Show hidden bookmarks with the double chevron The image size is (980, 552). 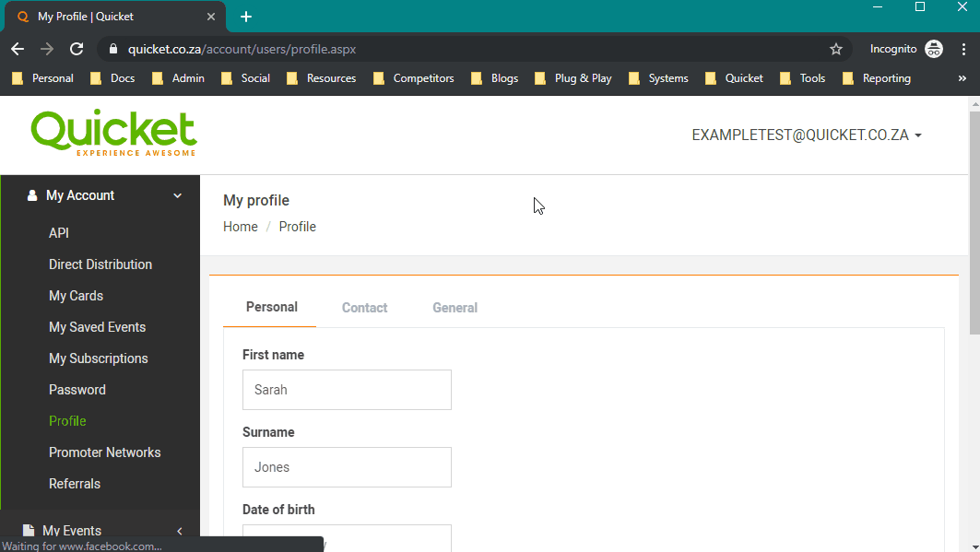[962, 78]
